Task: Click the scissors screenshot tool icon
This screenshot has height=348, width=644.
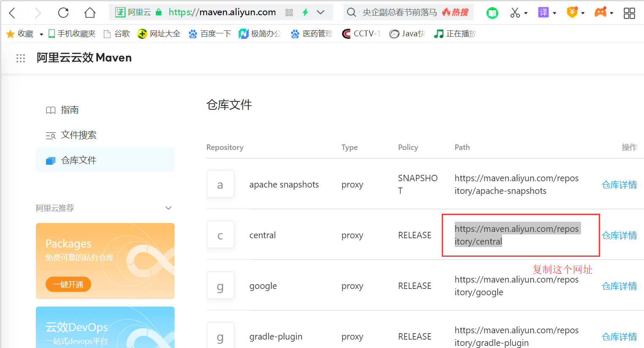Action: pyautogui.click(x=515, y=13)
